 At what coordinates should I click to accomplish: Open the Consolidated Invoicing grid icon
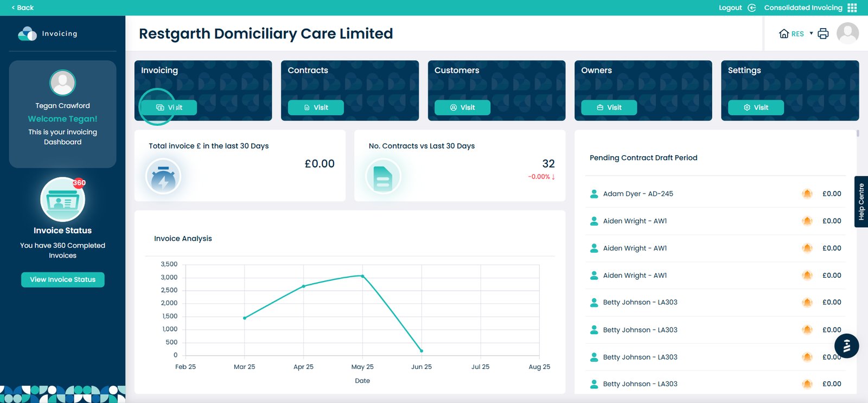(x=852, y=8)
